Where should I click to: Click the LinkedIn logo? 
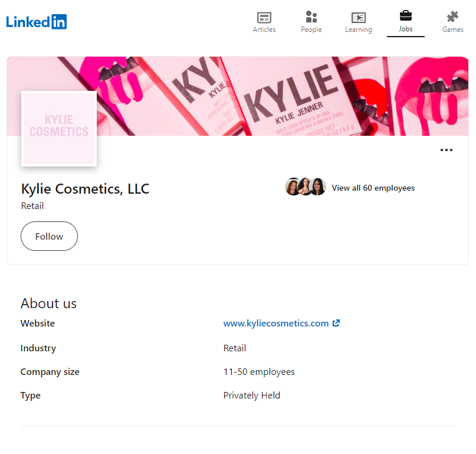[x=37, y=22]
